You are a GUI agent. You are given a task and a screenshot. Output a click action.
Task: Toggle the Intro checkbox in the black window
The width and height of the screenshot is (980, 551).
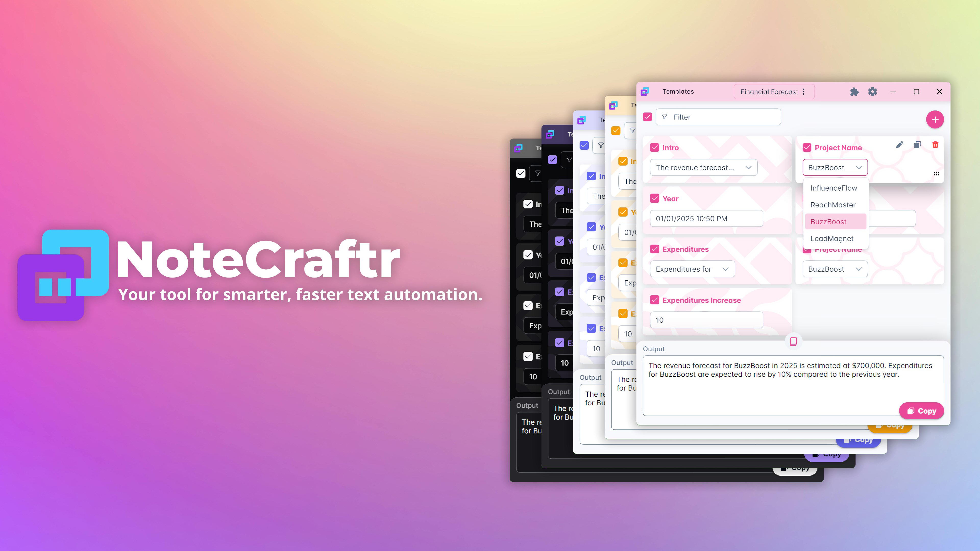point(528,204)
